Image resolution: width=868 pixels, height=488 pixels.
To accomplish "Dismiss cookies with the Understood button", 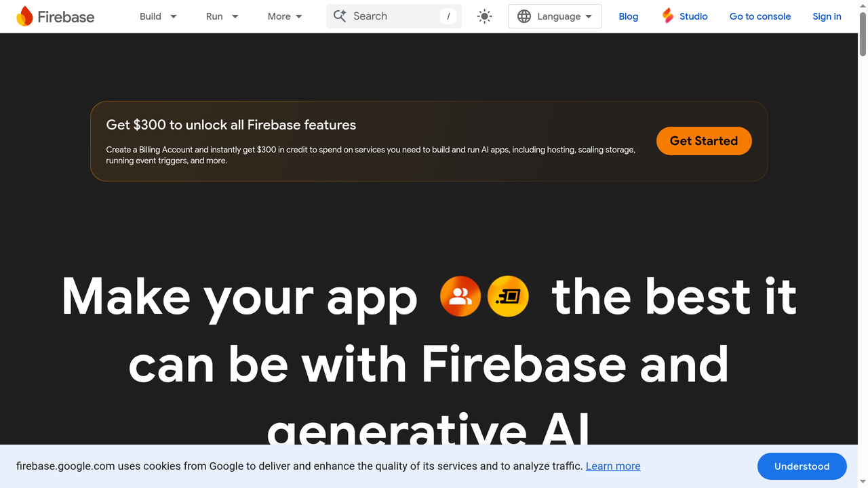I will coord(802,466).
